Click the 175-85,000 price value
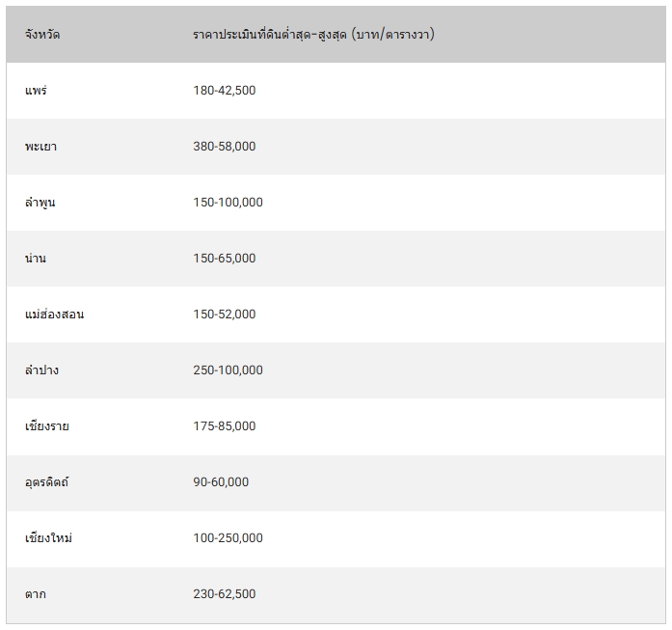This screenshot has width=672, height=630. click(224, 426)
